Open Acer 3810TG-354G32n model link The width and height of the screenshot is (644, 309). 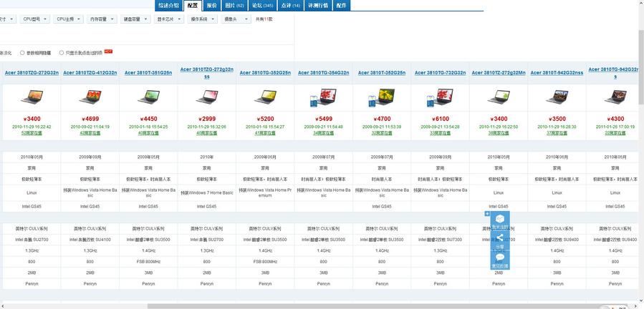[324, 73]
